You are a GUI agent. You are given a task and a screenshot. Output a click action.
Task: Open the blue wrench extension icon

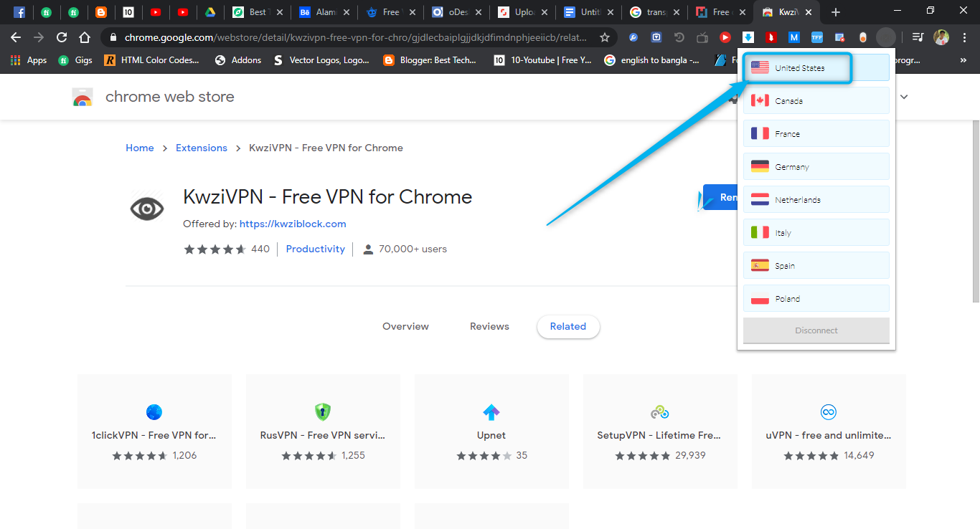point(633,37)
